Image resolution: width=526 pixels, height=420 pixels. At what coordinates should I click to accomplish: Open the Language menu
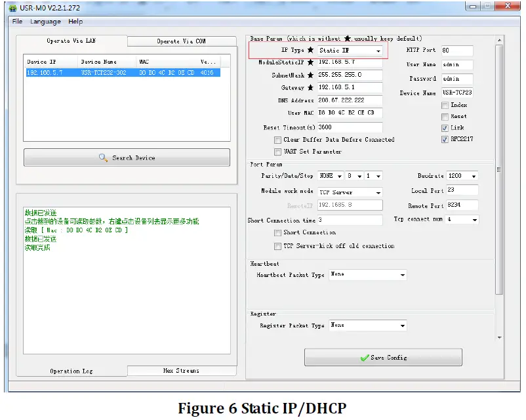point(45,22)
